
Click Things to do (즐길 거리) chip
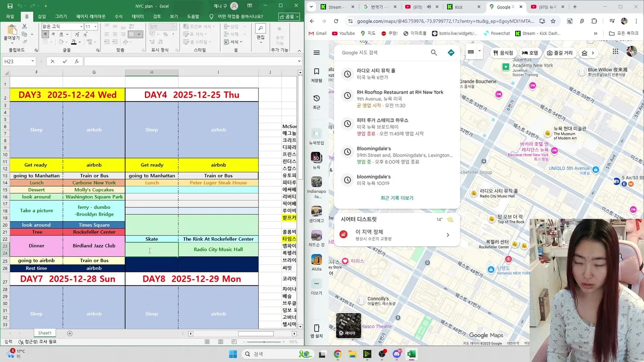(x=559, y=53)
